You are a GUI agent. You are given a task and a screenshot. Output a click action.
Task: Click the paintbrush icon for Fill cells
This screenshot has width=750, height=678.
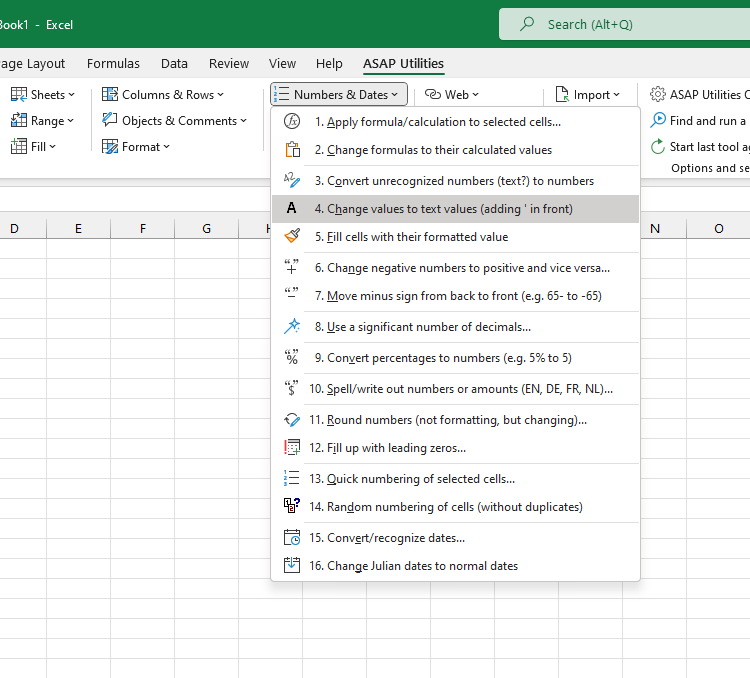pos(292,236)
